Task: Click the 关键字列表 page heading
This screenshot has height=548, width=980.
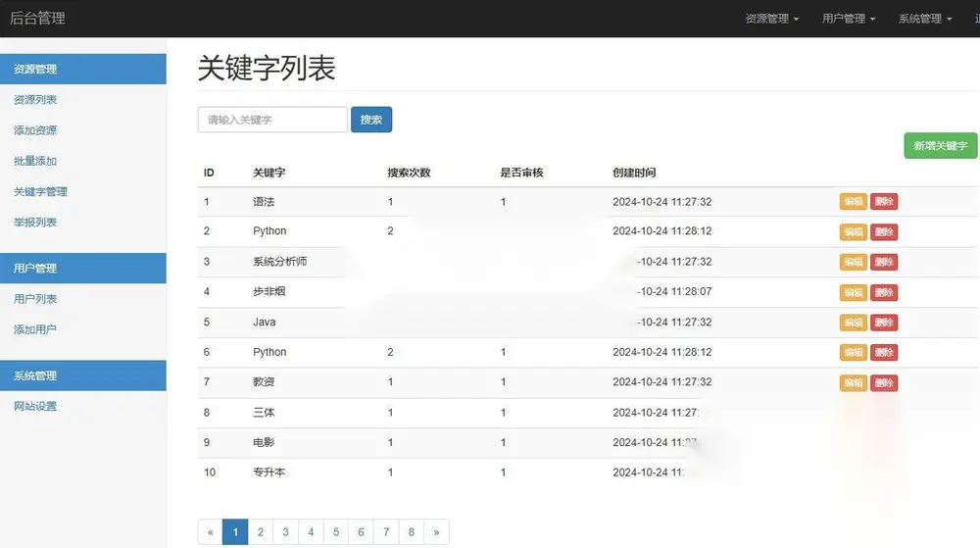Action: 267,68
